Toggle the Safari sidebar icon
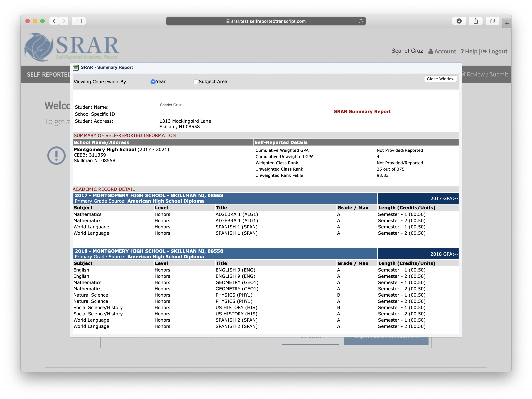The width and height of the screenshot is (532, 399). pos(79,21)
